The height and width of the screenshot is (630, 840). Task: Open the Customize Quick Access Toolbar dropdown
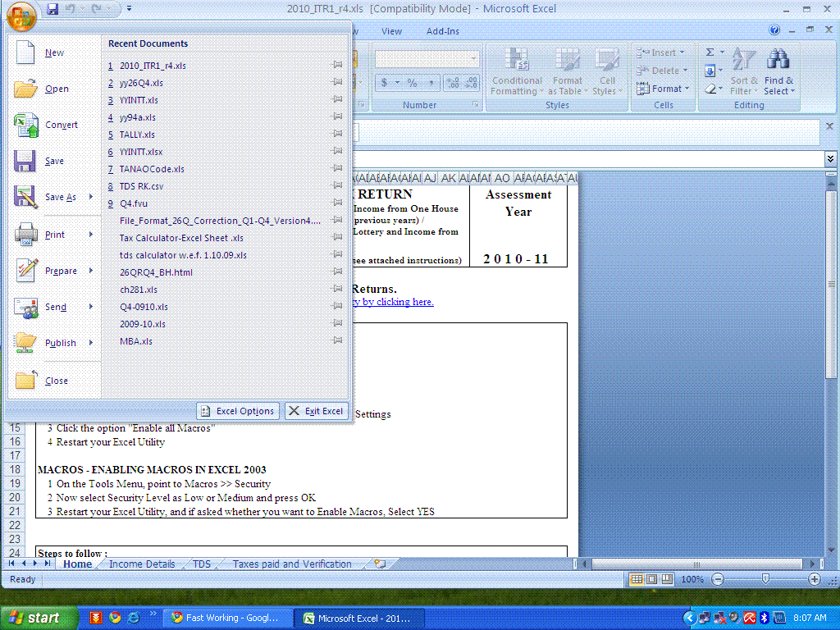click(x=129, y=8)
